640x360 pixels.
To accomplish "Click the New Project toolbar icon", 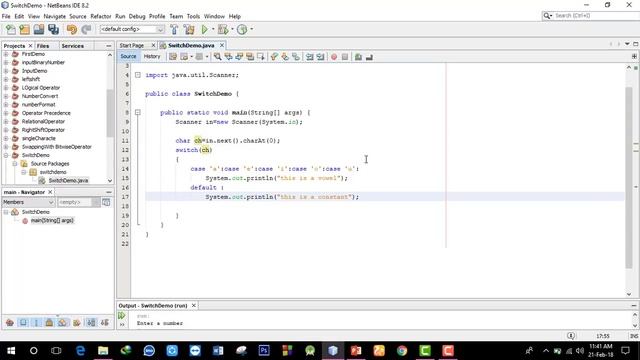I will 24,29.
